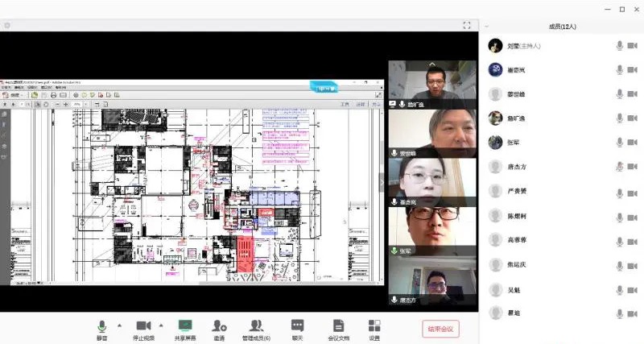Stop video with the 停止视频 camera icon
This screenshot has height=344, width=644.
143,326
